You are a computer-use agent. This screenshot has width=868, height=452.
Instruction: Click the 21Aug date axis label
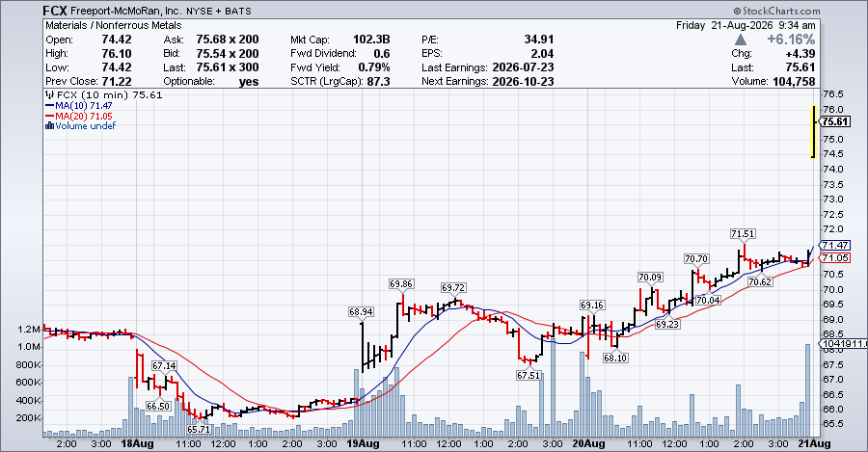814,443
